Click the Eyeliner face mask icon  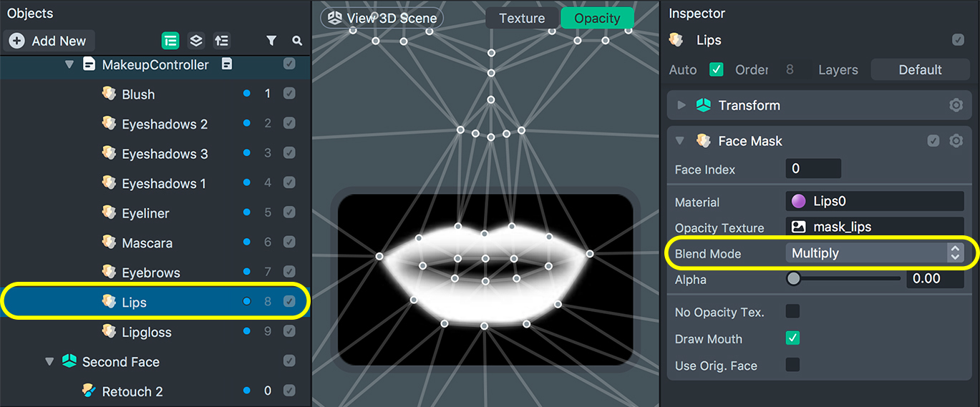click(x=109, y=212)
